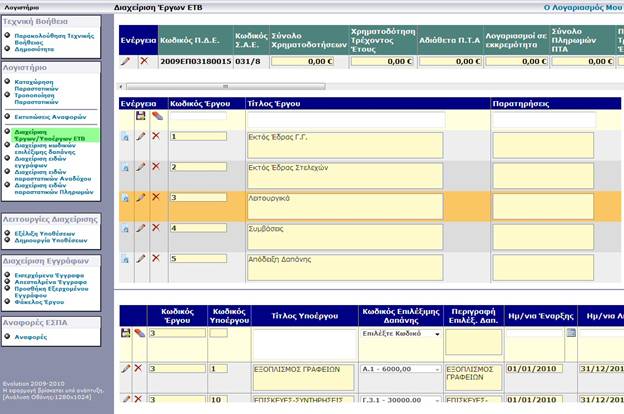Edit the ΕΞΟΠΛΙΣΜΟΣ ΓΡΑΦΕΙΩΝ subproject row
624x414 pixels.
click(126, 369)
